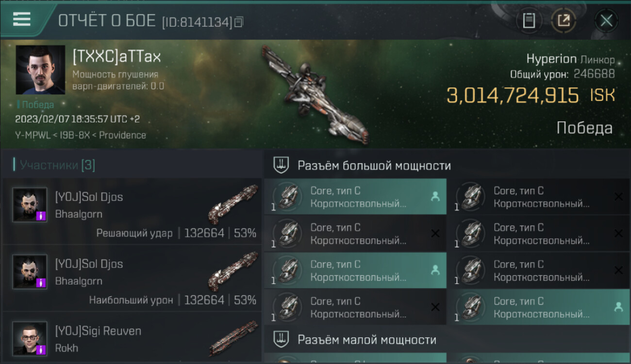Click the Rokh ship icon
Screen dimensions: 631x364
234,338
